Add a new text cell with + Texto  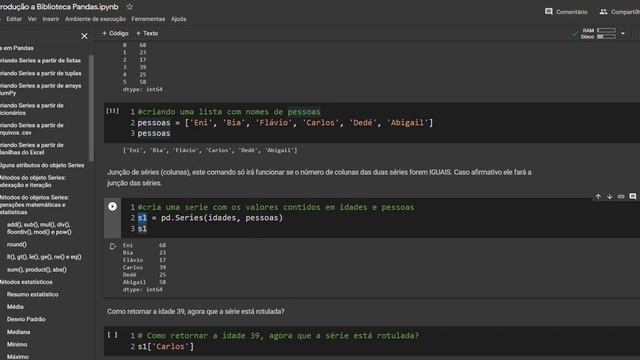pos(147,33)
